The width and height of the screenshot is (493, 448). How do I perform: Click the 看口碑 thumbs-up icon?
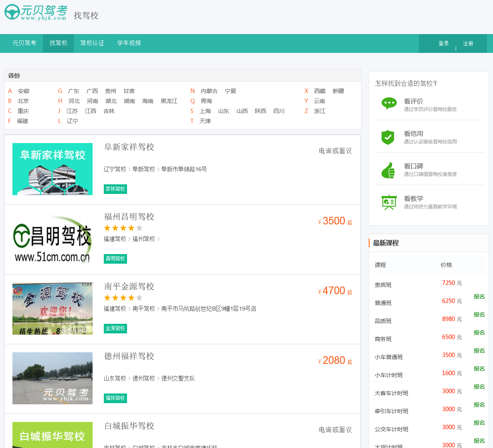pos(388,170)
